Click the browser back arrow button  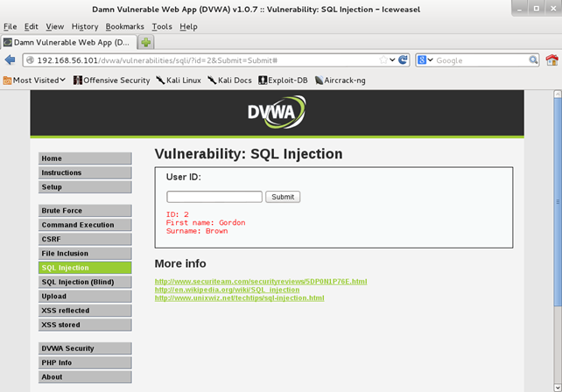(11, 60)
